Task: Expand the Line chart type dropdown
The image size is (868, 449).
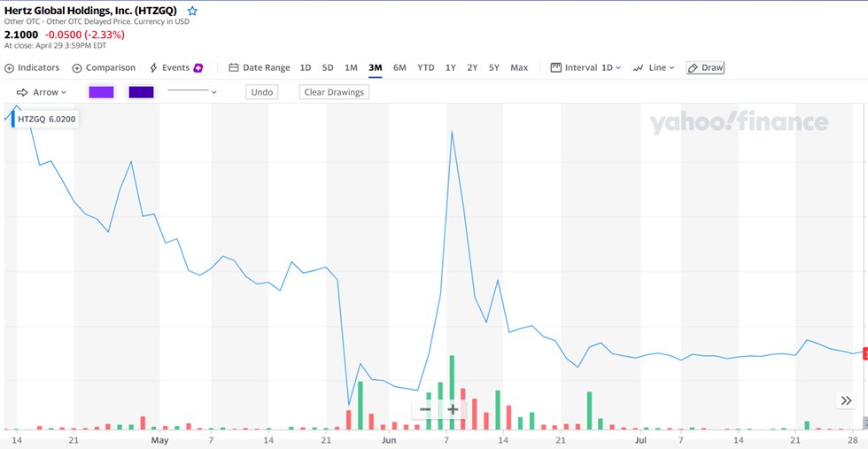Action: pos(654,67)
